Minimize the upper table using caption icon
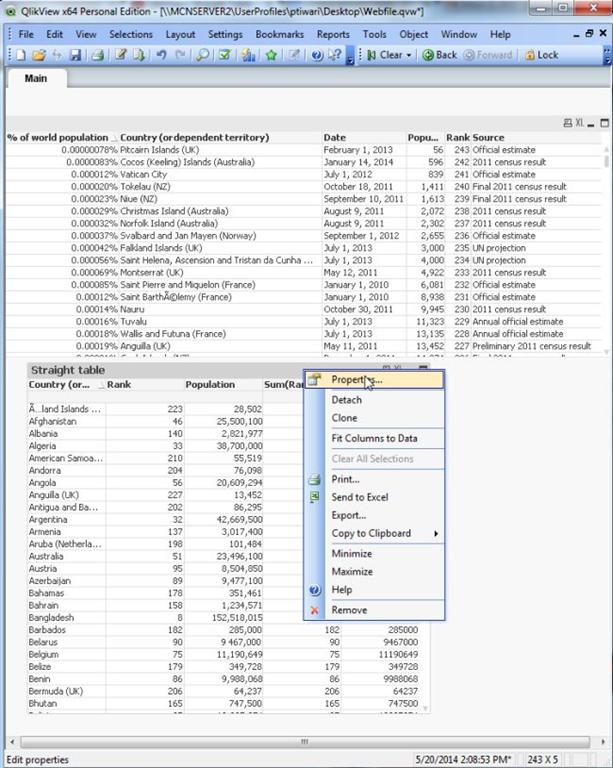This screenshot has height=768, width=613. coord(591,123)
